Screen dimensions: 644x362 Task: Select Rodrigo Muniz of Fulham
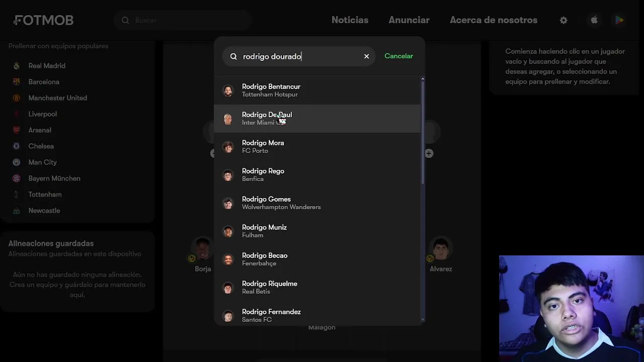tap(317, 231)
